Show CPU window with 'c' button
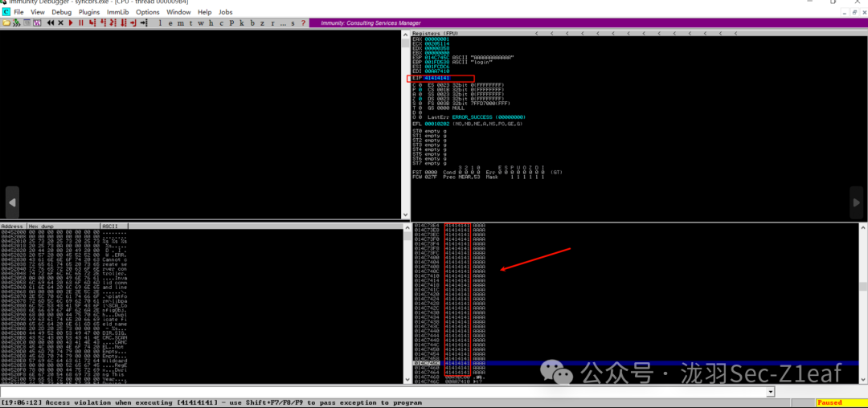This screenshot has height=408, width=868. point(222,22)
